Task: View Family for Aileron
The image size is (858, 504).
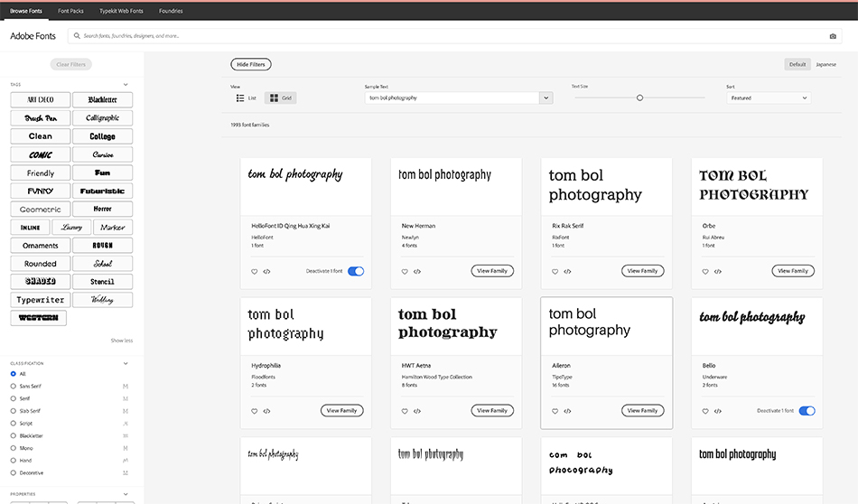Action: 642,410
